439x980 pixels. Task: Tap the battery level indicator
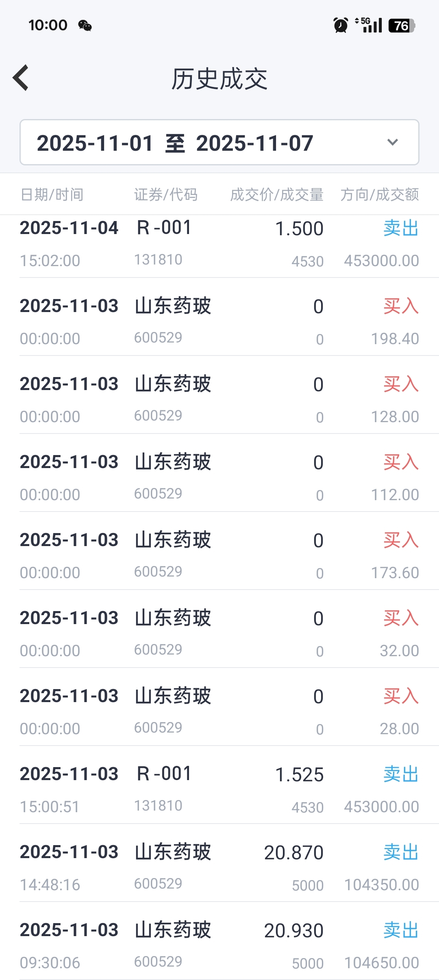pyautogui.click(x=402, y=26)
